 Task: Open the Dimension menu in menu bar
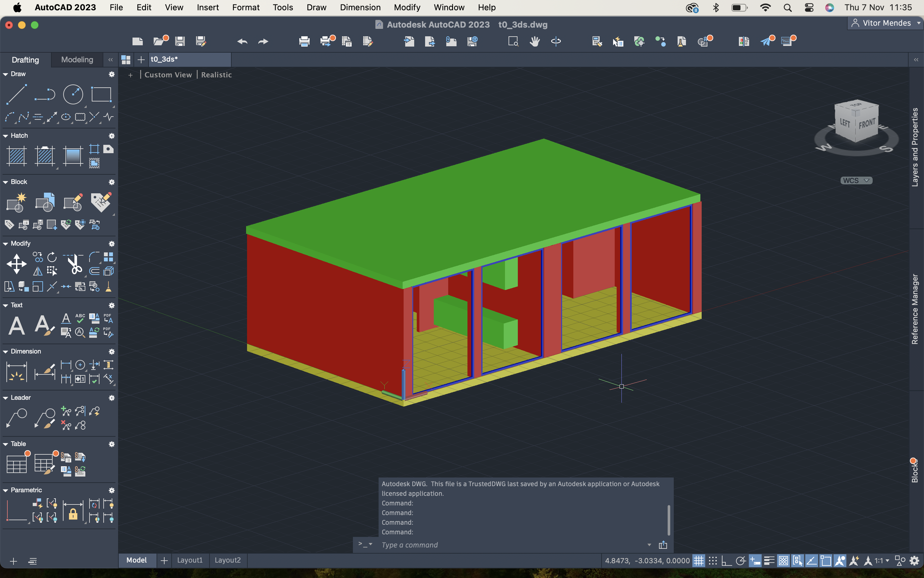tap(360, 7)
